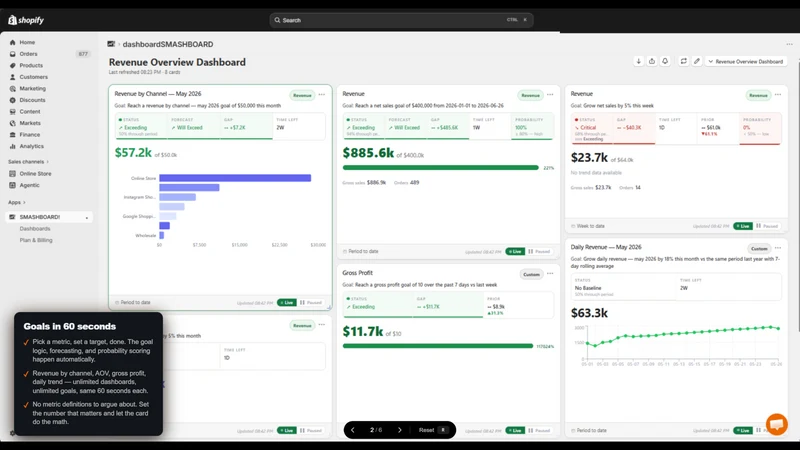Collapse the SMASHBOARD! app menu
This screenshot has height=450, width=800.
click(87, 217)
